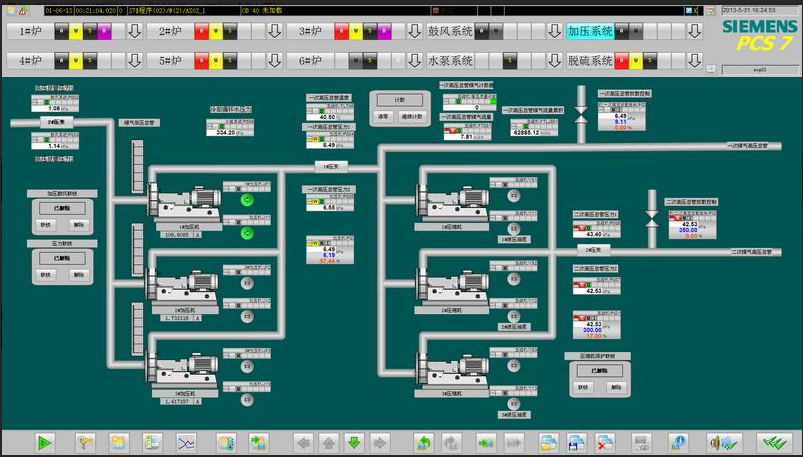The width and height of the screenshot is (803, 457).
Task: Expand the down arrow next to 脱硫系统
Action: tap(695, 61)
